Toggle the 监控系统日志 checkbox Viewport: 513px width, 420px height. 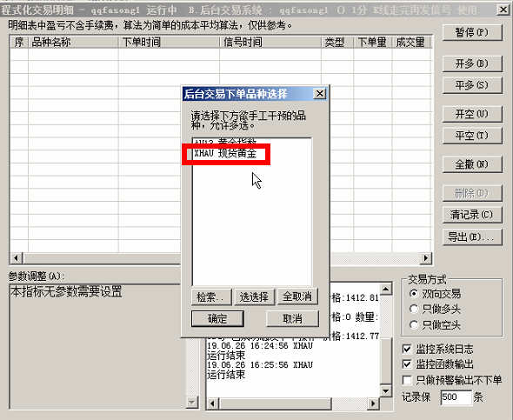(x=407, y=349)
